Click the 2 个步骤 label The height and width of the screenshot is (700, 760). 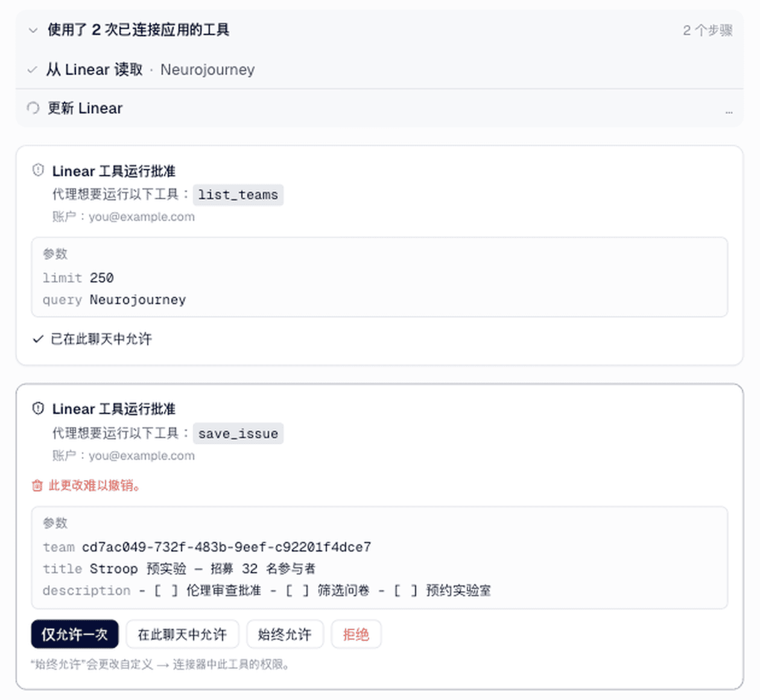coord(708,30)
